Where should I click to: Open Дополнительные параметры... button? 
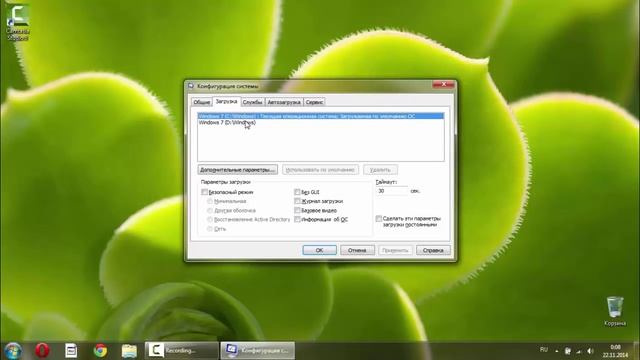click(238, 169)
